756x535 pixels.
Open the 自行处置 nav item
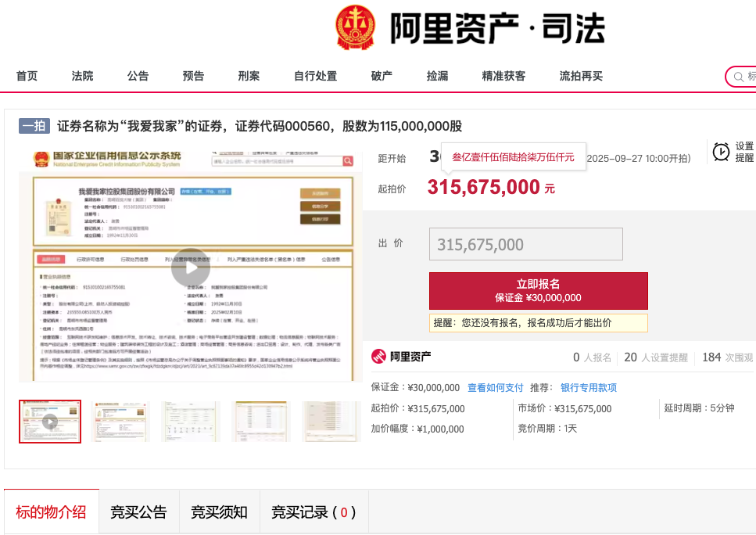click(x=315, y=76)
